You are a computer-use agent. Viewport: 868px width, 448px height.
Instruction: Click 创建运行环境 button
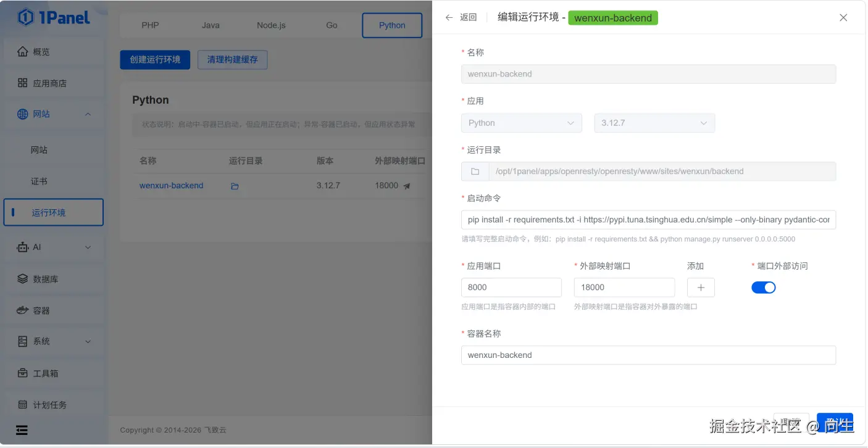tap(155, 60)
